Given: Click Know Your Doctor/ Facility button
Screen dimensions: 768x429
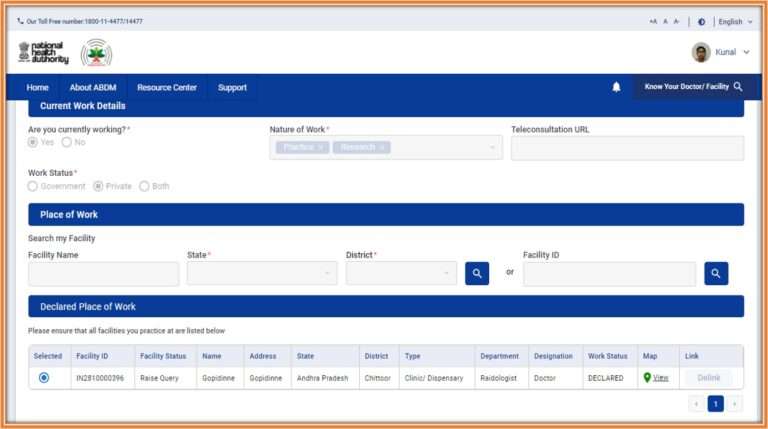Looking at the screenshot, I should click(693, 87).
